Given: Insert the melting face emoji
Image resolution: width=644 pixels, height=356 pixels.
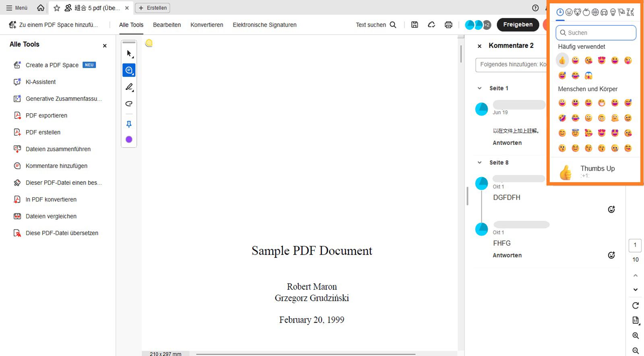Looking at the screenshot, I should pyautogui.click(x=615, y=118).
